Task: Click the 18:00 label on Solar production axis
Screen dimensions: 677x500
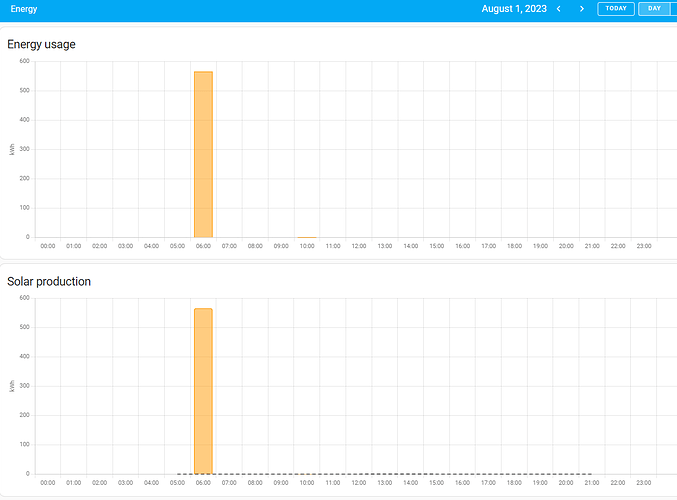Action: point(514,483)
